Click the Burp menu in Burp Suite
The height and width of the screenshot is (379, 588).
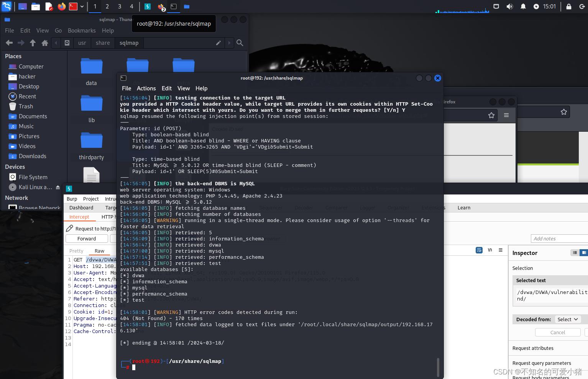click(72, 199)
